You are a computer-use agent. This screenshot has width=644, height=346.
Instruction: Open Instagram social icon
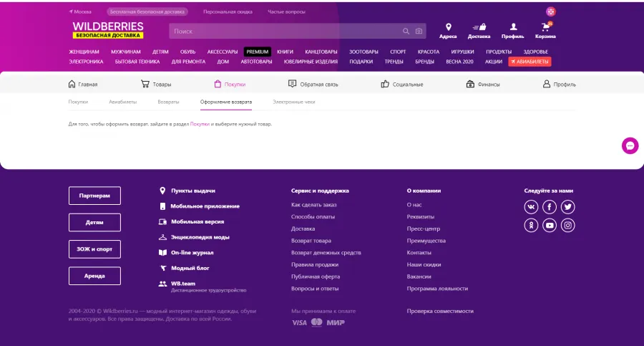click(x=568, y=226)
